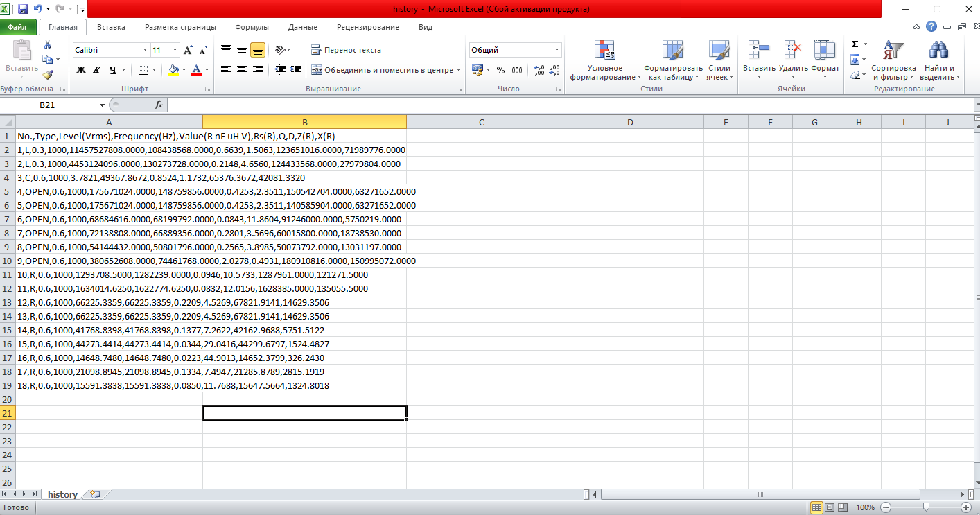Open Excel Help question mark

[x=931, y=26]
